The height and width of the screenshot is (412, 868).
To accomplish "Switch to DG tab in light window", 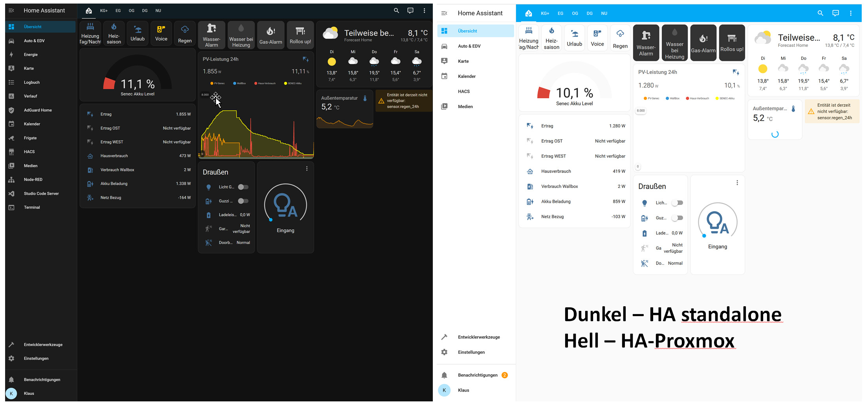I will pos(590,13).
